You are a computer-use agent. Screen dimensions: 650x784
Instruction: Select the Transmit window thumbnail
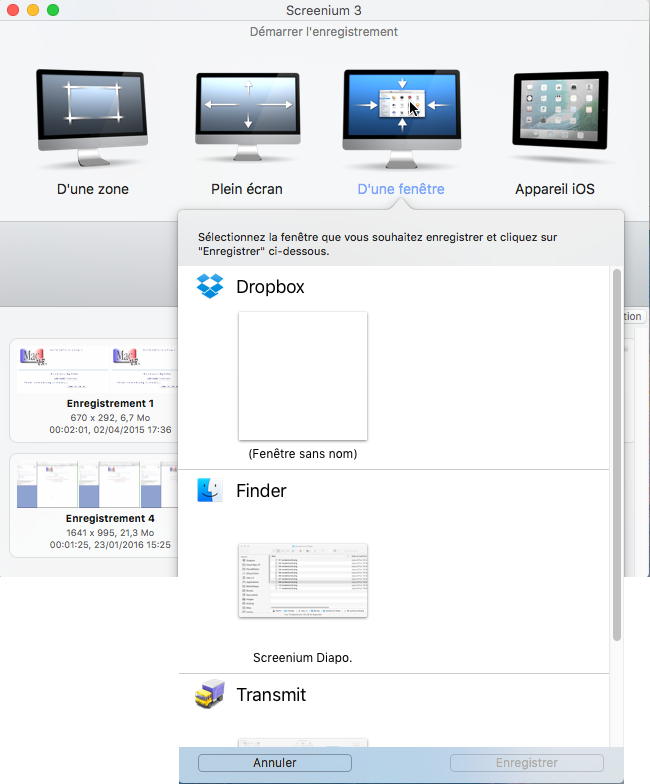pyautogui.click(x=303, y=742)
